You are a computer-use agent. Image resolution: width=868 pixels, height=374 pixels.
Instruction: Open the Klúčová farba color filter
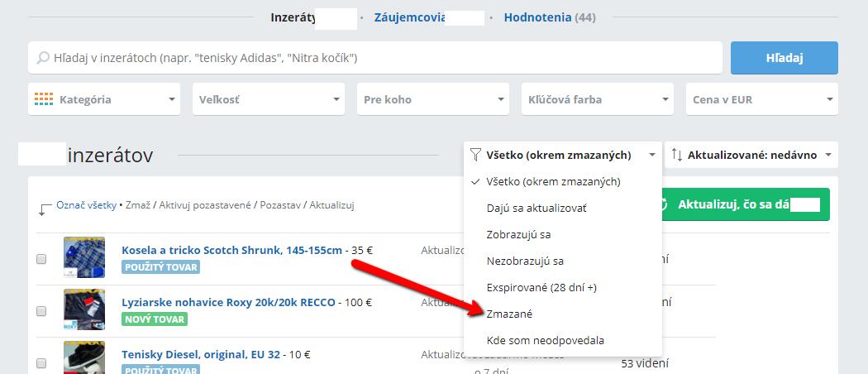(597, 99)
